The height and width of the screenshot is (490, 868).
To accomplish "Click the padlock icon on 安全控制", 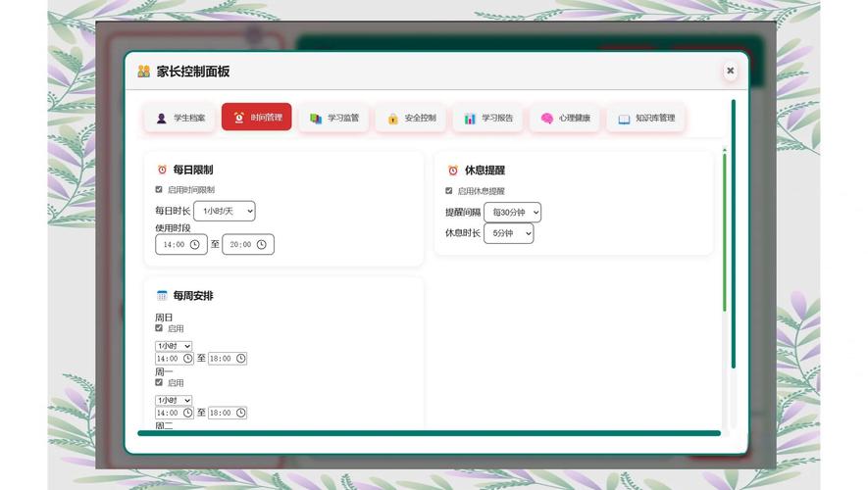I will click(392, 119).
